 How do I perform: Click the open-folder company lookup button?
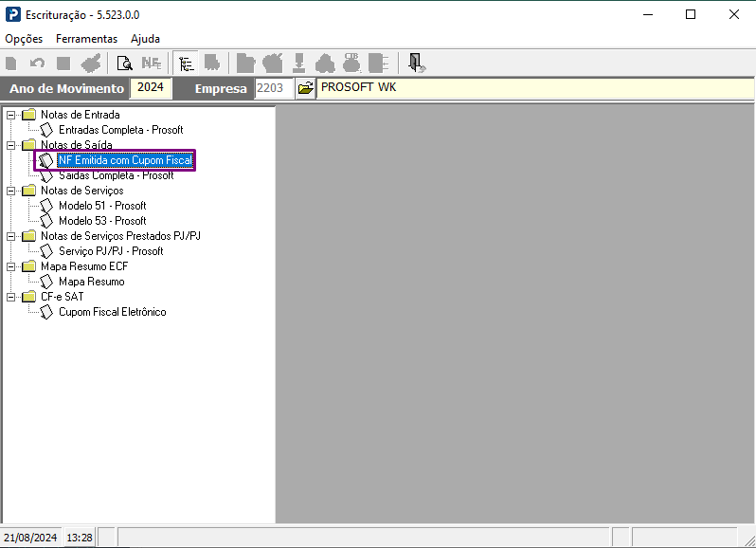305,88
